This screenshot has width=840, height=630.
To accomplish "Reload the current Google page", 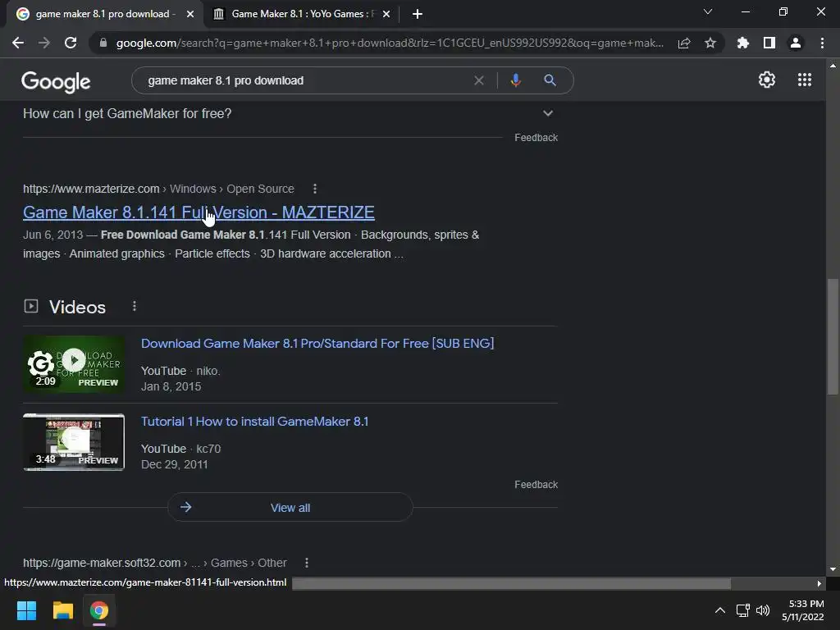I will tap(71, 43).
